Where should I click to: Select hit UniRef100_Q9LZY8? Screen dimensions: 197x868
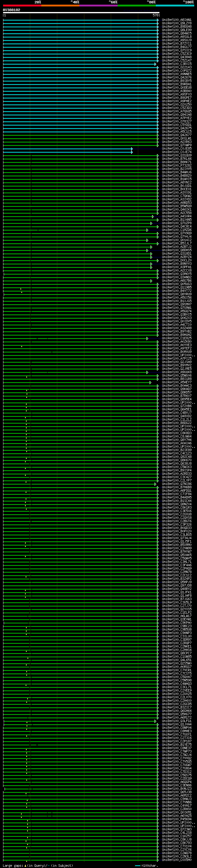[176, 23]
